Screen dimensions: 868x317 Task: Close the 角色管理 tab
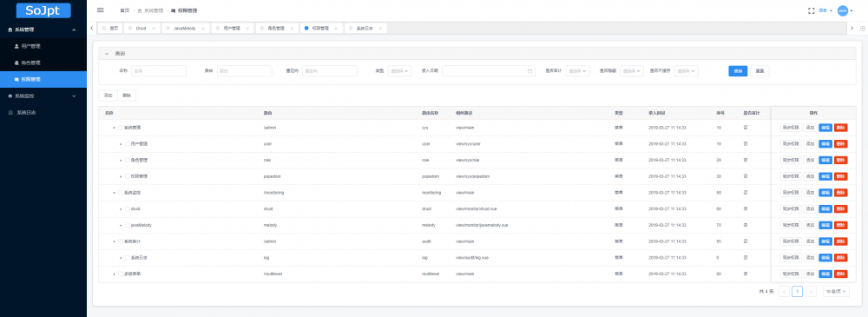pyautogui.click(x=292, y=28)
